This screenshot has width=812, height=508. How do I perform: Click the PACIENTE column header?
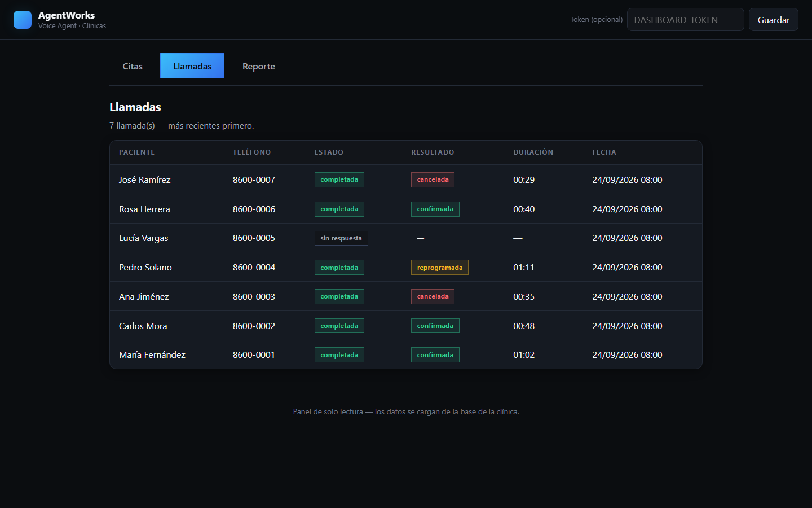(136, 152)
